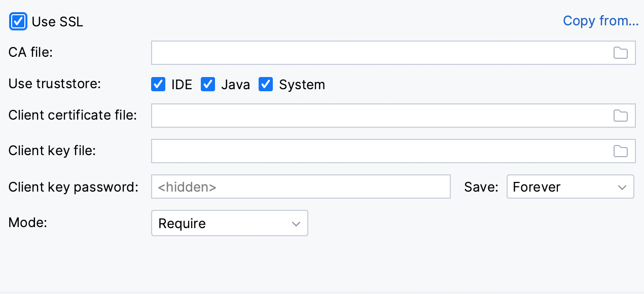
Task: Focus the CA file text field
Action: 380,53
